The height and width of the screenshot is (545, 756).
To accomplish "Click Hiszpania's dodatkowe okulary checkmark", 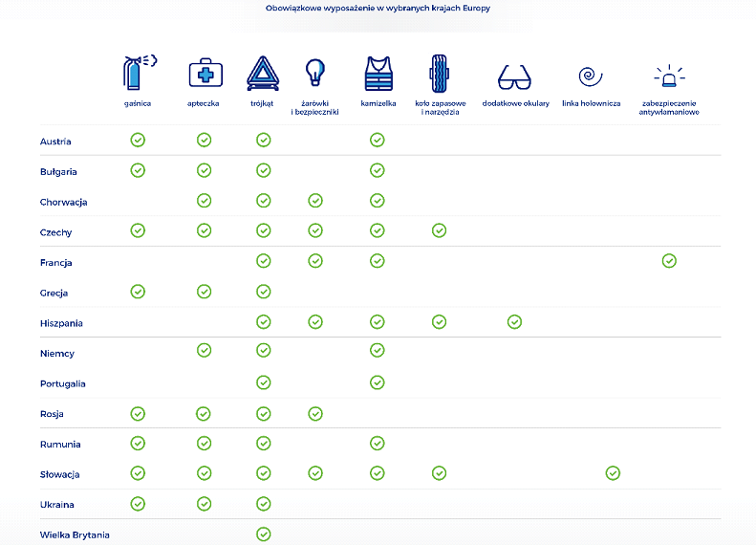I will coord(514,322).
